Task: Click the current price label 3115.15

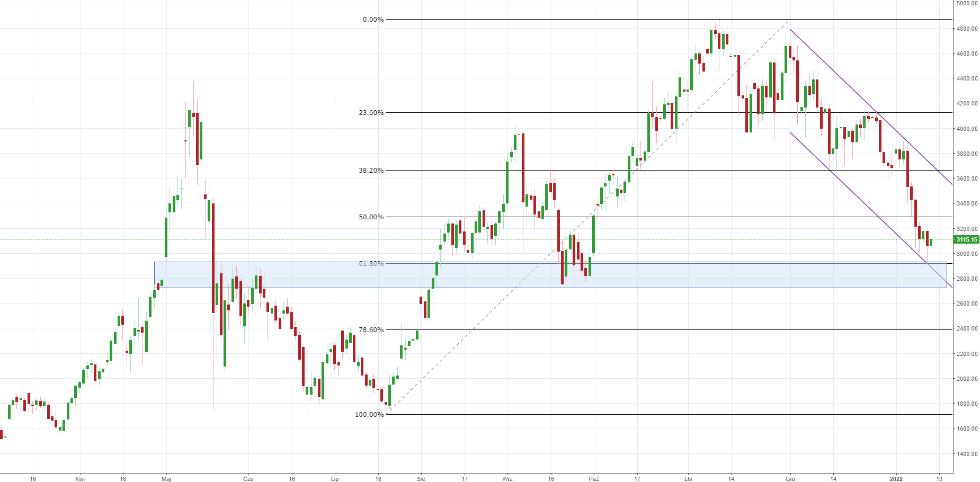Action: coord(967,239)
